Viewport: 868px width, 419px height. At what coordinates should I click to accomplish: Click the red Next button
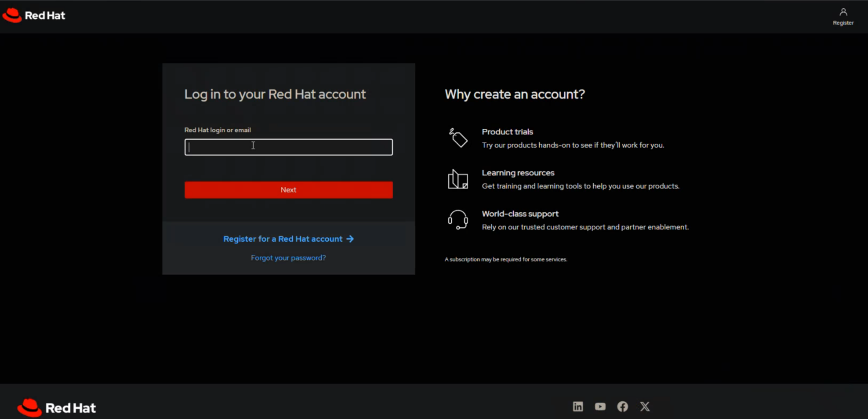(x=289, y=190)
